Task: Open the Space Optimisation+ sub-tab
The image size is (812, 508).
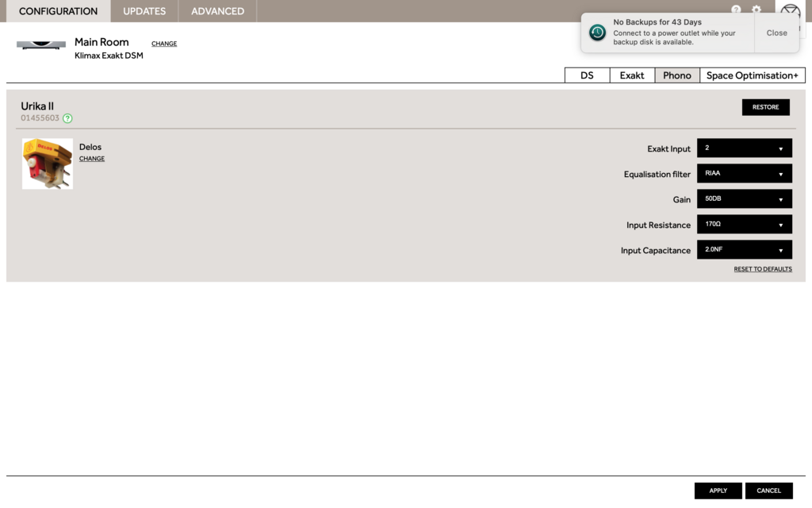Action: [x=752, y=75]
